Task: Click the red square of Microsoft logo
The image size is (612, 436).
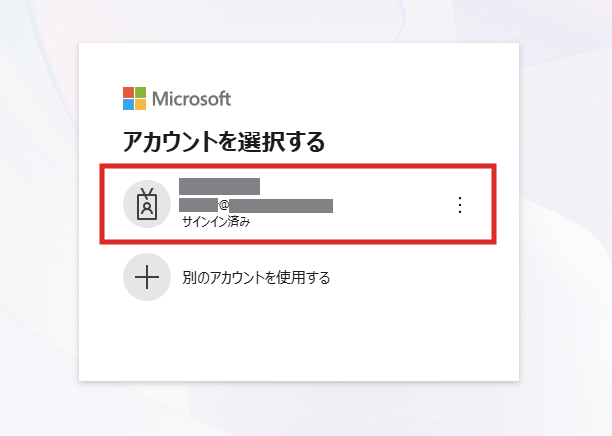Action: pos(128,92)
